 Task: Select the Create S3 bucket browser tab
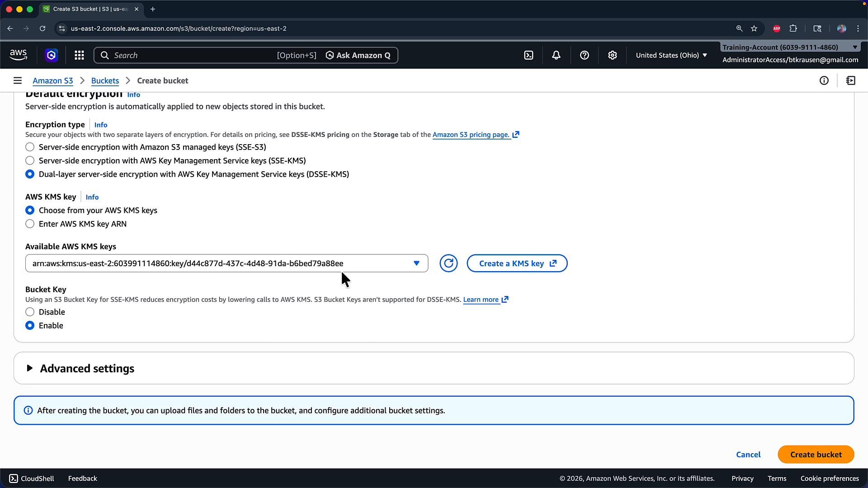coord(90,9)
